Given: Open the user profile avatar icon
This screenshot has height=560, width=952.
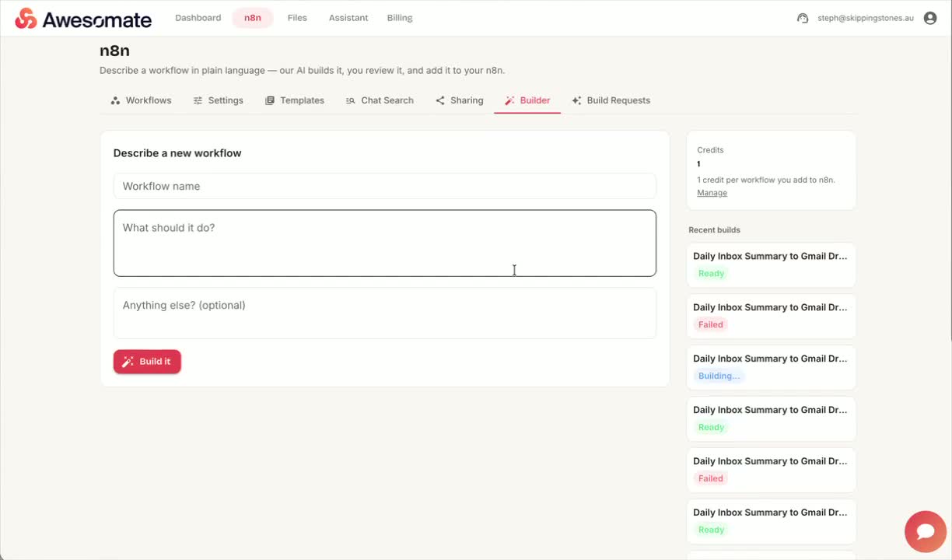Looking at the screenshot, I should tap(930, 18).
